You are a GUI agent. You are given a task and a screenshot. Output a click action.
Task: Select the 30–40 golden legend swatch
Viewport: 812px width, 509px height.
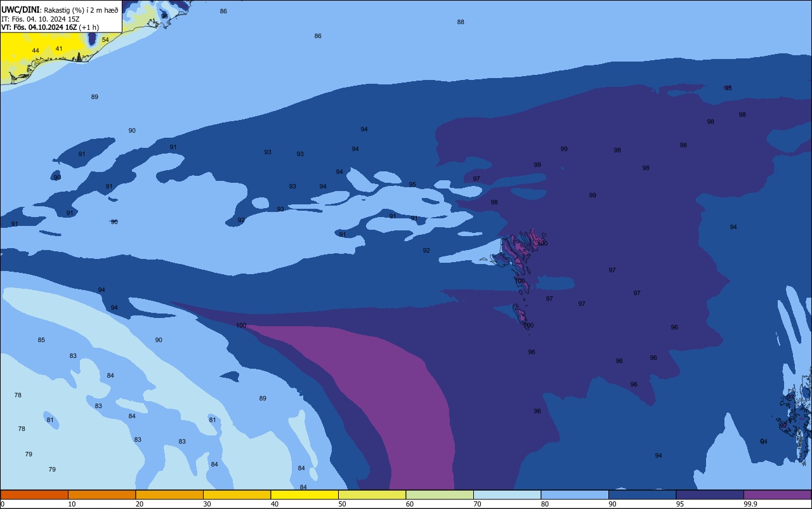pos(237,494)
